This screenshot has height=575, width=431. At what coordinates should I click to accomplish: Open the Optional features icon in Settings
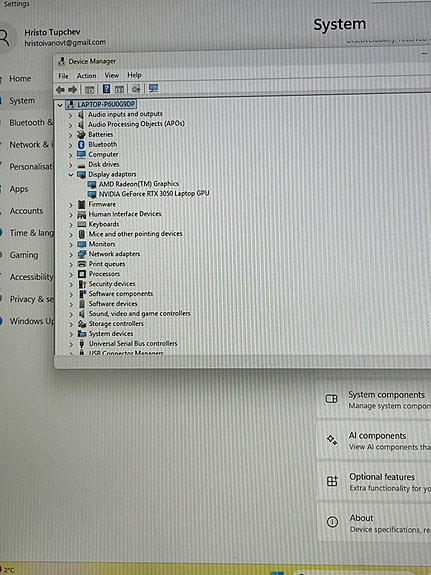click(x=332, y=481)
